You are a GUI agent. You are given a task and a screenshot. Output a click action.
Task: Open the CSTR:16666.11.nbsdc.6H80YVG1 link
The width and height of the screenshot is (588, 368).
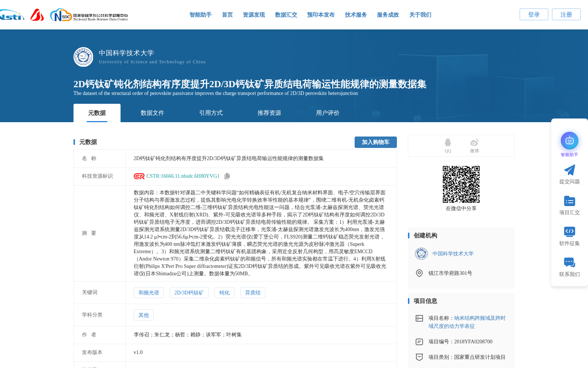point(183,176)
